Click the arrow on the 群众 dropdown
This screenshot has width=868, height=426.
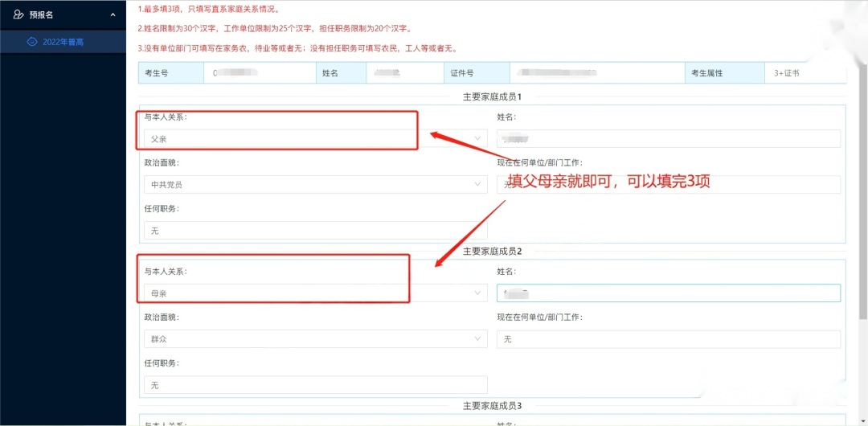[x=477, y=339]
